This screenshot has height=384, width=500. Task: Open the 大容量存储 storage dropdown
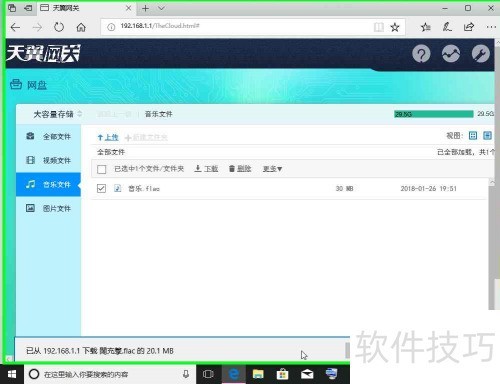[57, 114]
